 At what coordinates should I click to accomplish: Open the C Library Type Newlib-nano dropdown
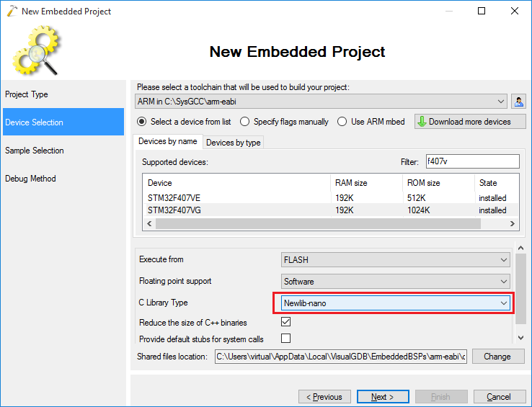(396, 303)
